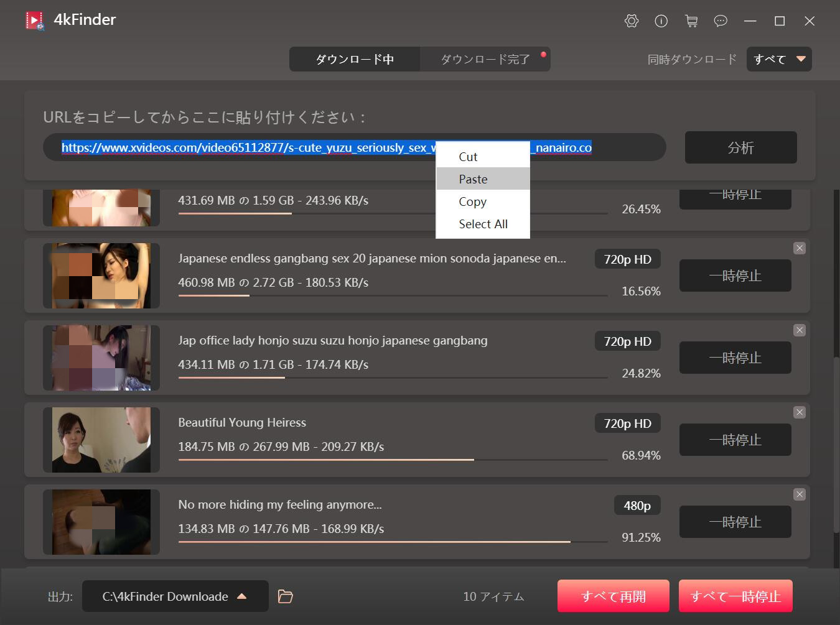The image size is (840, 625).
Task: Click the 24.82% download progress bar
Action: coord(393,377)
